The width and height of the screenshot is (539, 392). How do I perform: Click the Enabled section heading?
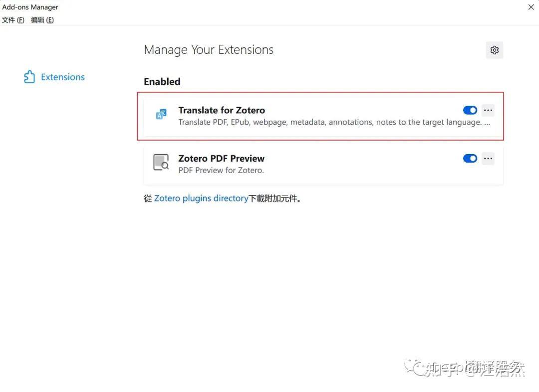pyautogui.click(x=162, y=81)
